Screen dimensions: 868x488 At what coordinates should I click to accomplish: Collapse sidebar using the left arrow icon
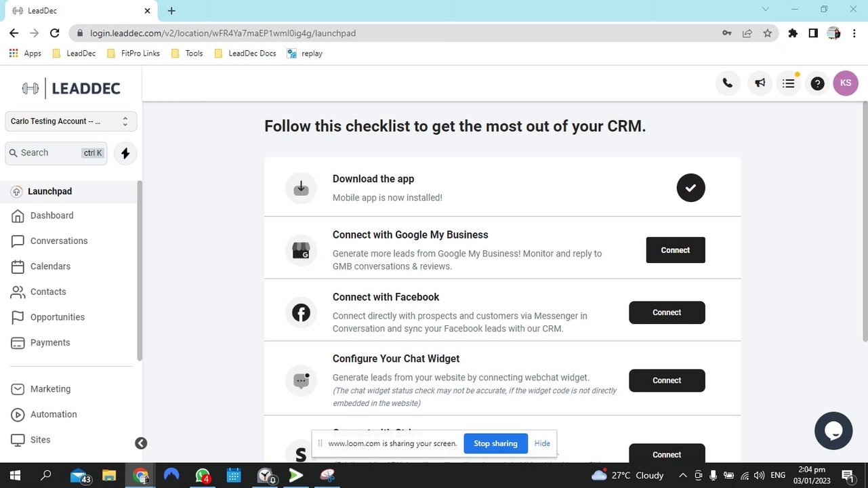141,443
